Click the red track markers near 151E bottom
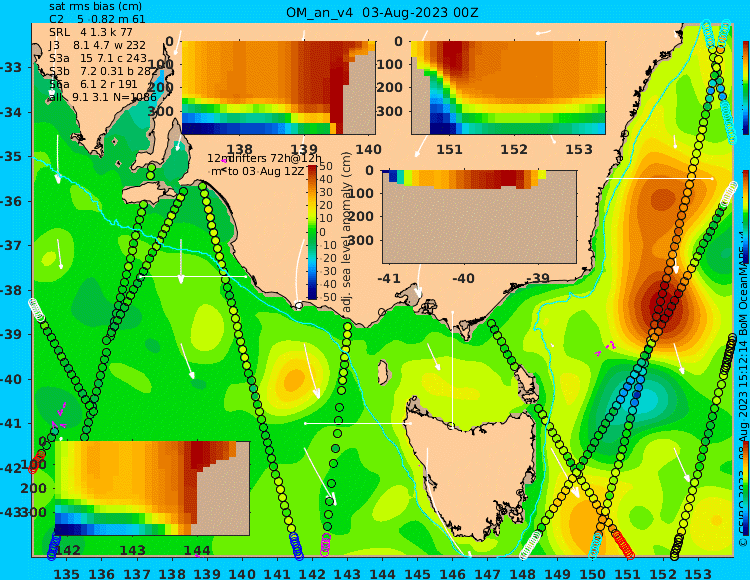 [624, 545]
